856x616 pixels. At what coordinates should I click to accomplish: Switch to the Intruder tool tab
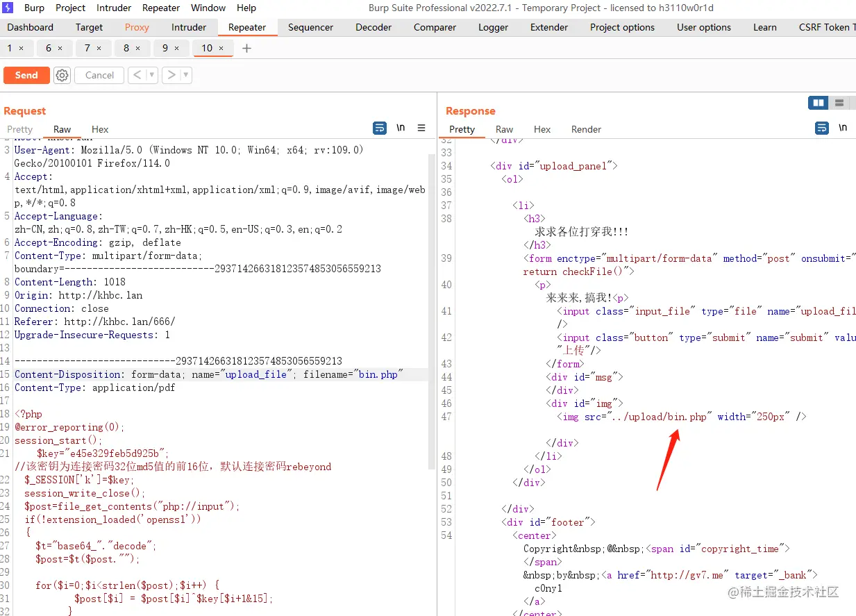(x=189, y=27)
